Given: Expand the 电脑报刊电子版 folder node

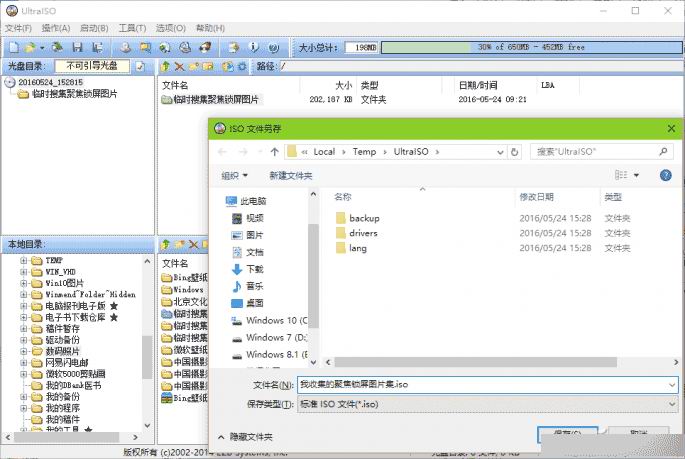Looking at the screenshot, I should [x=24, y=306].
